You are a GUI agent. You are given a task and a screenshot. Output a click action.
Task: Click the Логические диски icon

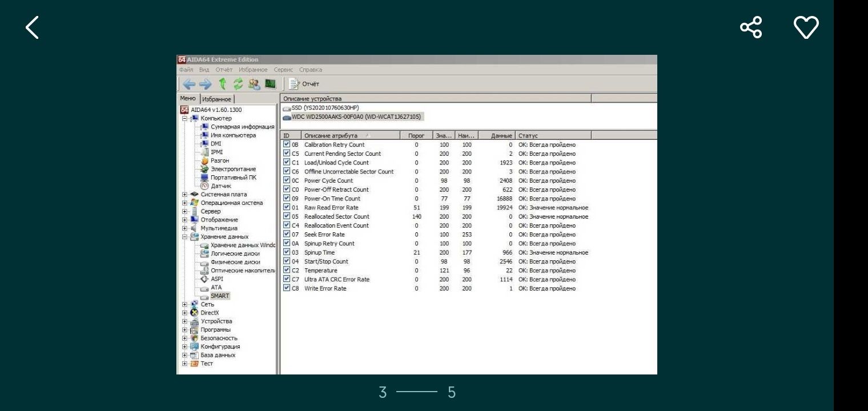204,253
